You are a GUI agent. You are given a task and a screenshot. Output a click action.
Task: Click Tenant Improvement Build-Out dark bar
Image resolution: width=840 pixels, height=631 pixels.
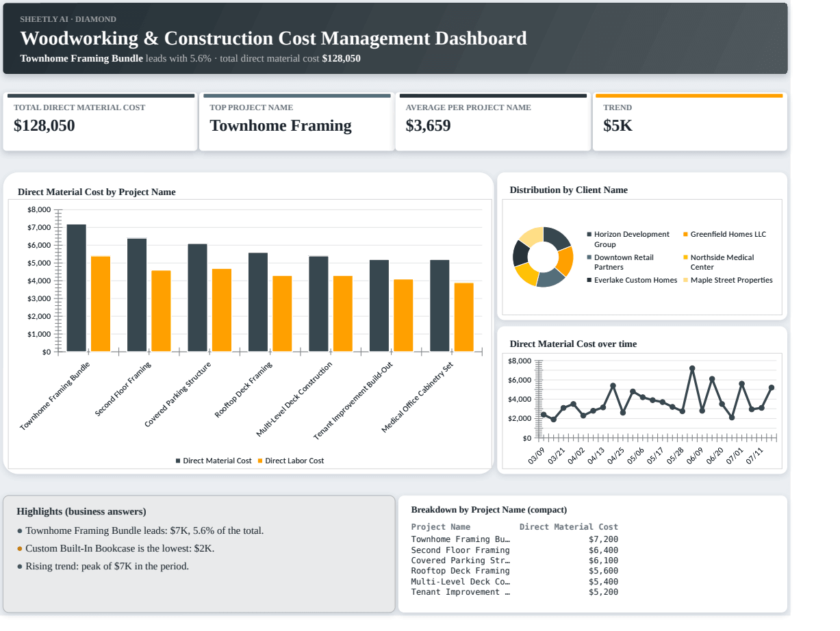click(x=379, y=306)
